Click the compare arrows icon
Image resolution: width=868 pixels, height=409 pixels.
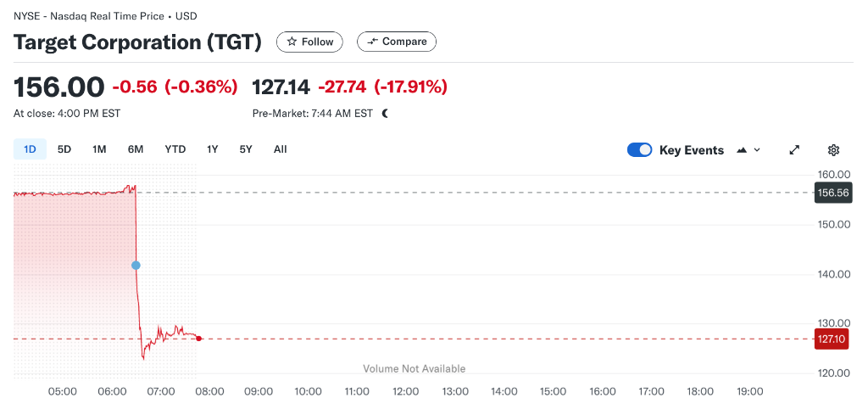[373, 42]
